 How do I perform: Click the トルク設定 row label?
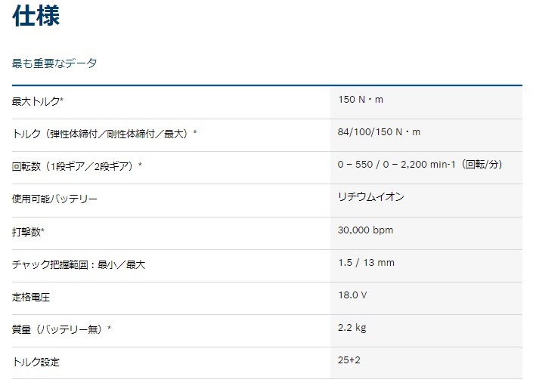[x=36, y=363]
